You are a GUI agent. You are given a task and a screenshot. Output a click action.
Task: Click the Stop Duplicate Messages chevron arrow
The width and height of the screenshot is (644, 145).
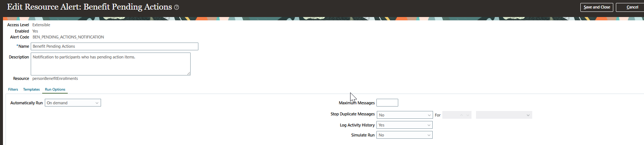(x=429, y=115)
